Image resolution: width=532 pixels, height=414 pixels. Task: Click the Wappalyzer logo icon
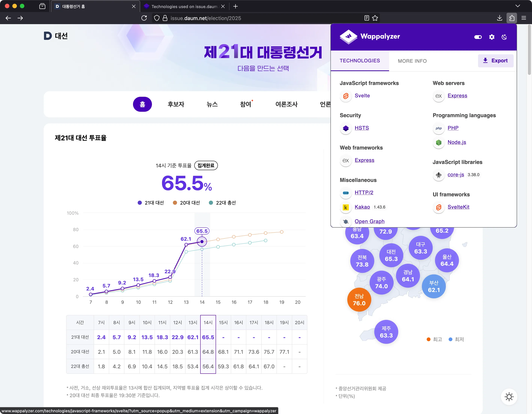(x=348, y=36)
